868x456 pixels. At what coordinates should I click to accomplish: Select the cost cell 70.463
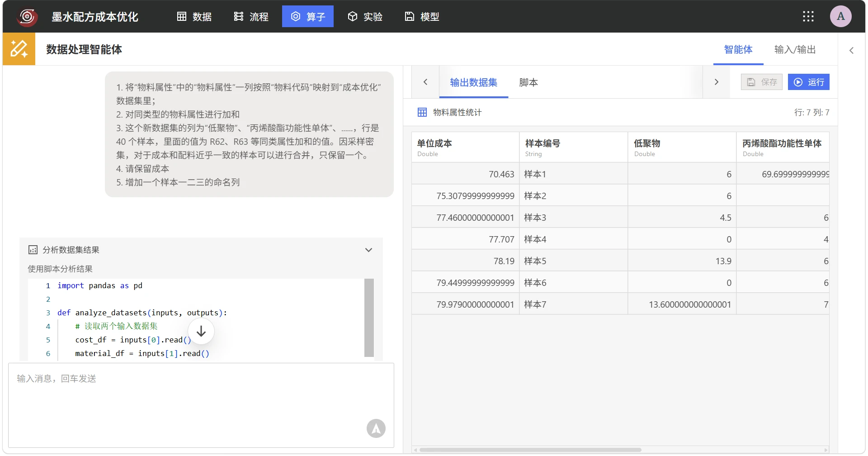coord(465,174)
